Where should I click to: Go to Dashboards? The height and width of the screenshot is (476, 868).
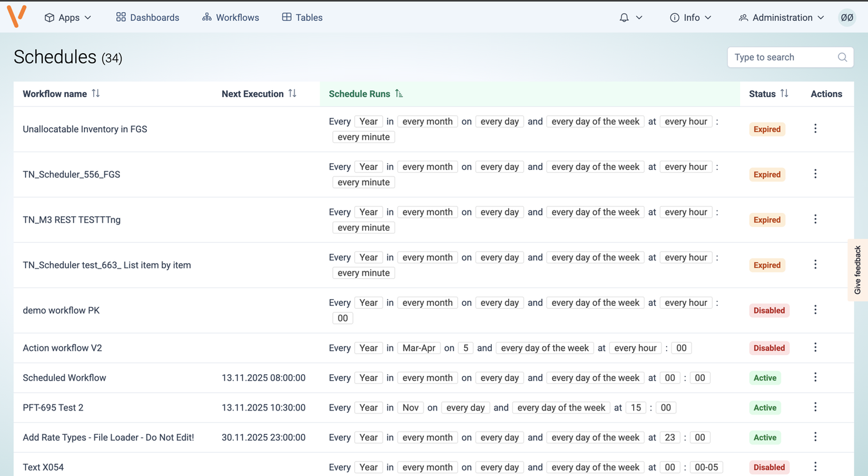[148, 17]
